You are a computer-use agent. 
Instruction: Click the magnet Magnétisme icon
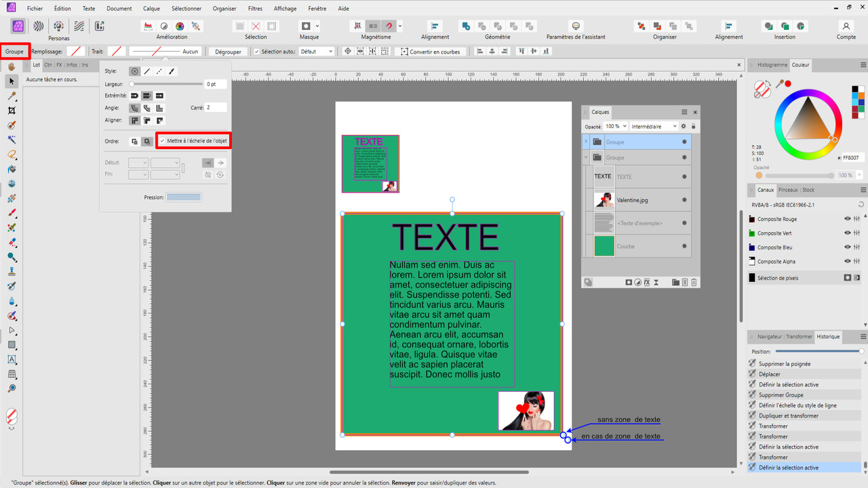[x=388, y=26]
